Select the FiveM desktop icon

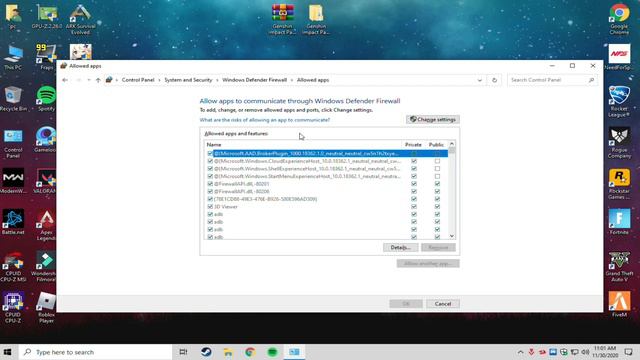[x=619, y=304]
